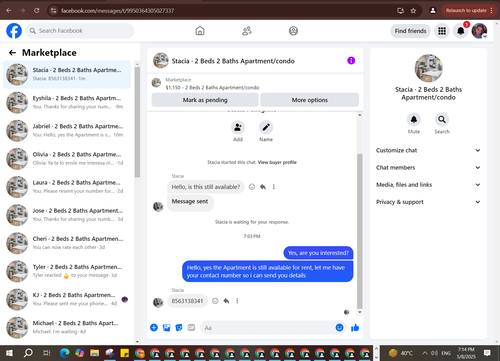Open Olivia conversation in list
The image size is (500, 361).
click(x=67, y=159)
